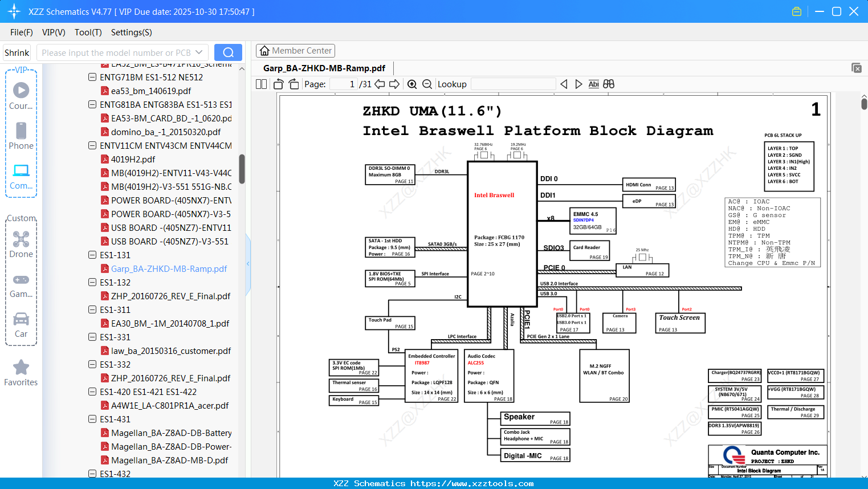Click the Abi text-match icon

coord(594,84)
